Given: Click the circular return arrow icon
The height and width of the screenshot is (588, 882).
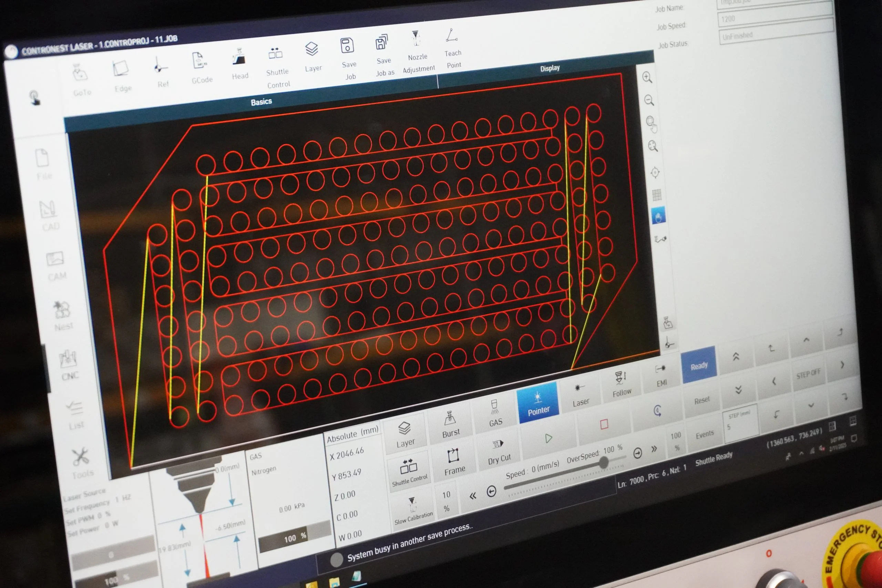Looking at the screenshot, I should tap(657, 411).
